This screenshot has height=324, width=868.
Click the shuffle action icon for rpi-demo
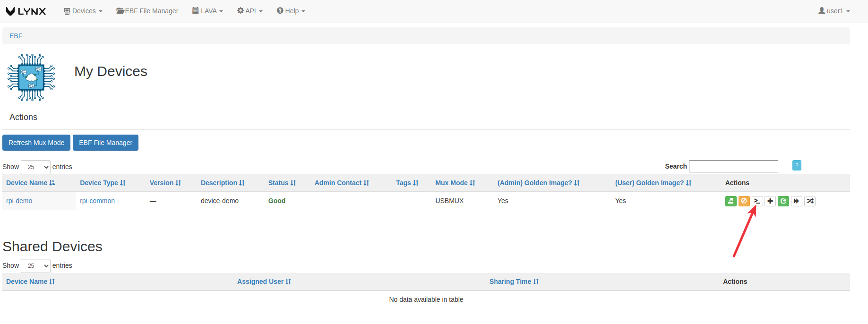[810, 201]
